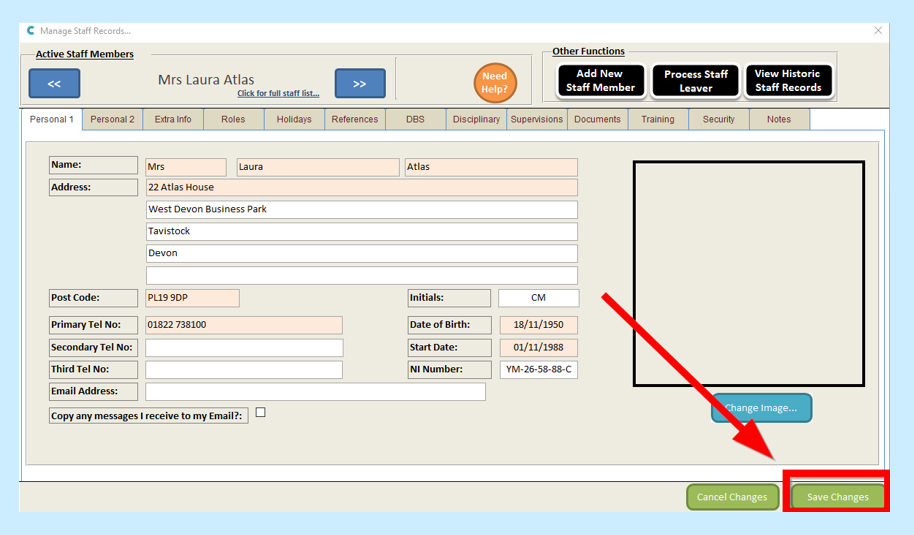The height and width of the screenshot is (535, 914).
Task: Switch to the Personal 2 tab
Action: pyautogui.click(x=112, y=120)
